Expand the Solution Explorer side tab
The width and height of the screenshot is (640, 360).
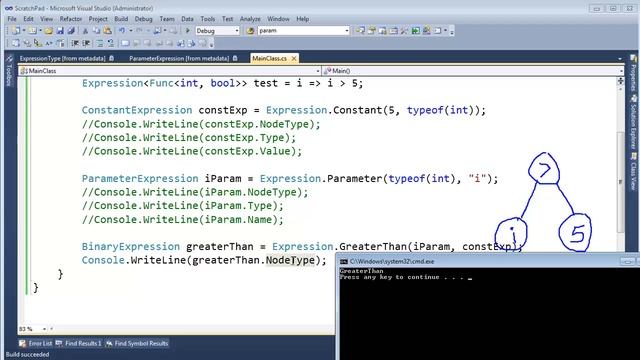[x=633, y=122]
